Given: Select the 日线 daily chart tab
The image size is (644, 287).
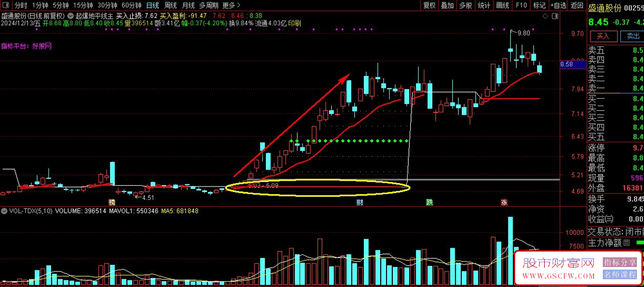Looking at the screenshot, I should [x=153, y=5].
